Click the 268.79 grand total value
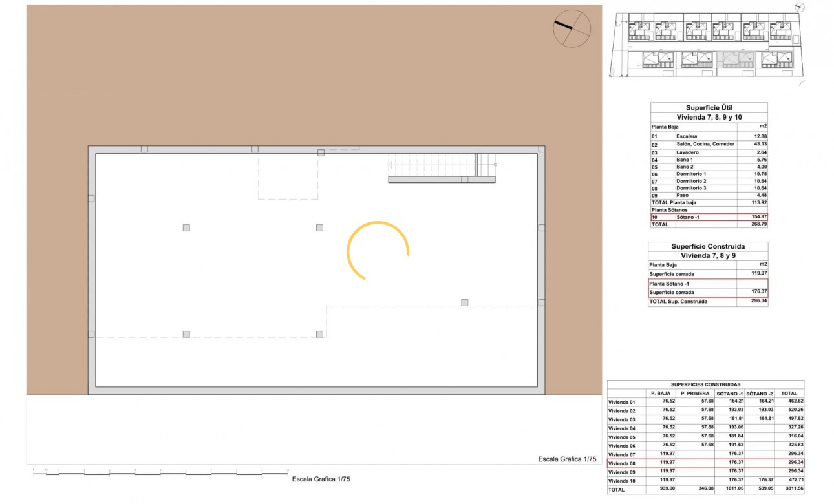 759,224
